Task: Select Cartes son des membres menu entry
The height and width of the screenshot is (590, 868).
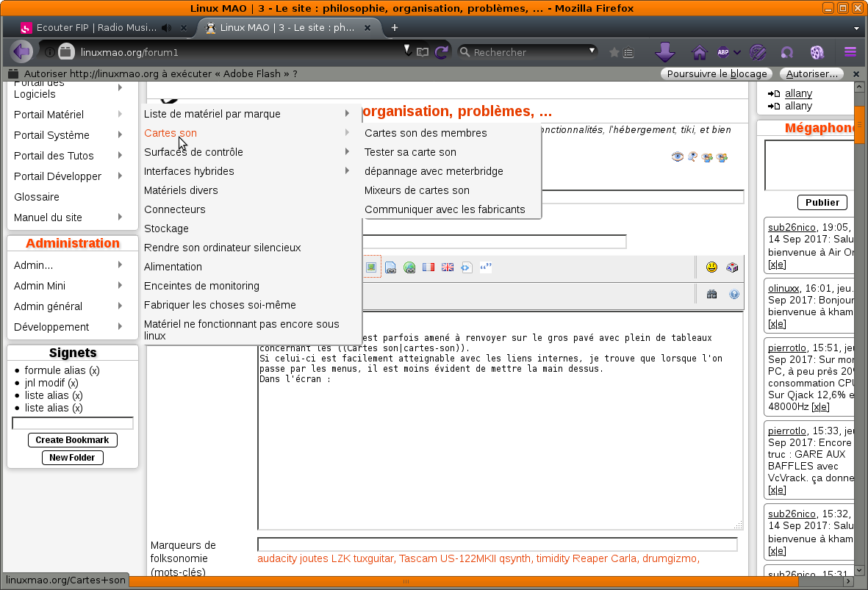Action: 426,133
